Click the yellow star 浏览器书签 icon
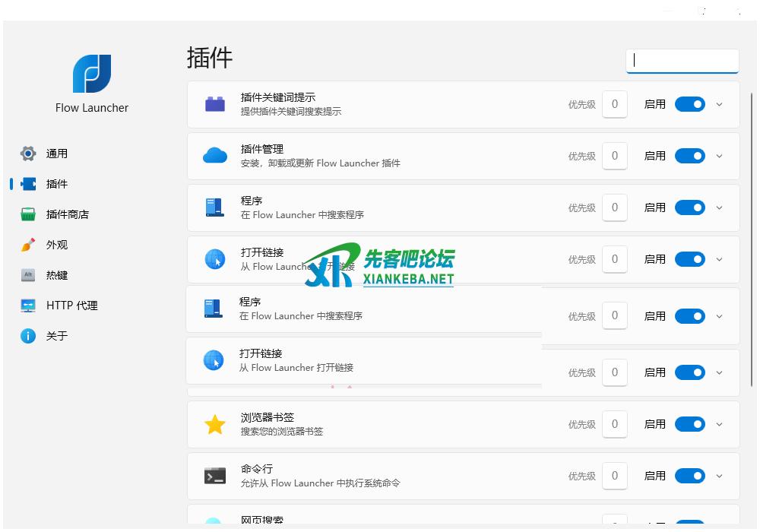The width and height of the screenshot is (760, 532). click(215, 424)
